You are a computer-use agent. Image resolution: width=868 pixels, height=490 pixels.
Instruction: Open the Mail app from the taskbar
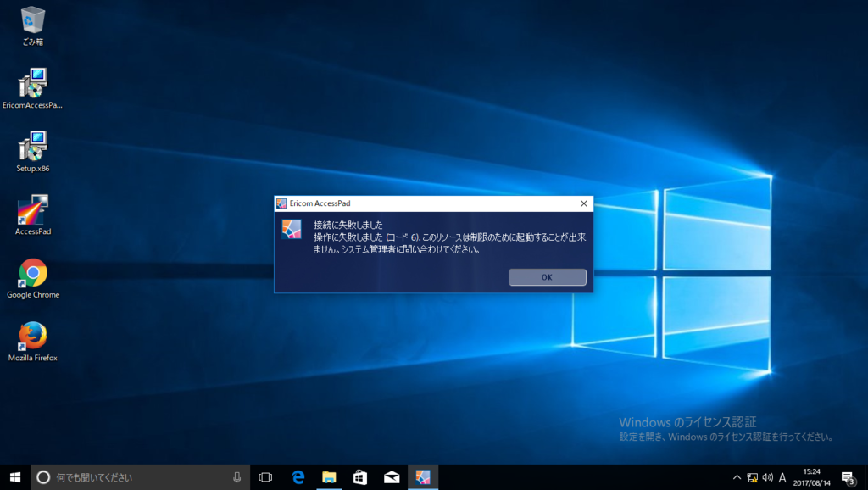[x=392, y=477]
